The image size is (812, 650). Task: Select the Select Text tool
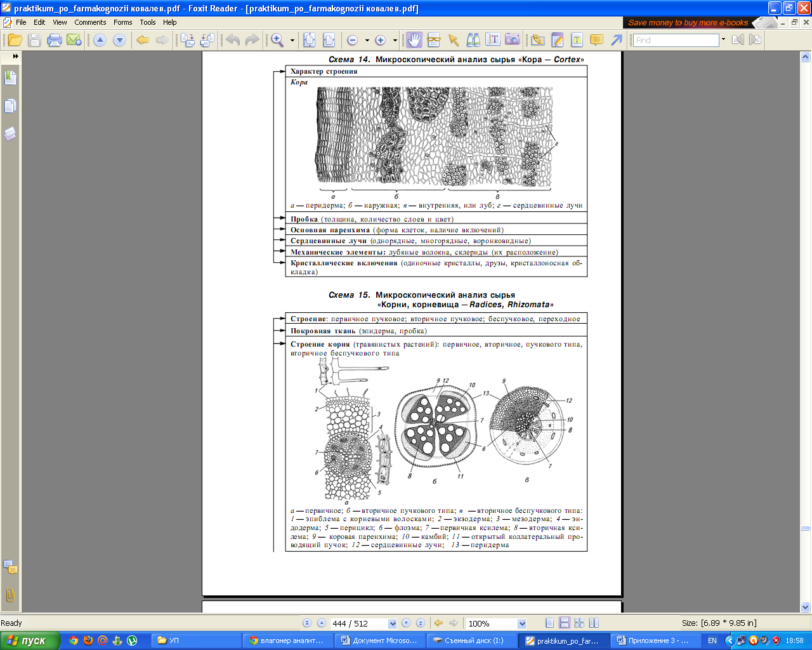click(493, 40)
